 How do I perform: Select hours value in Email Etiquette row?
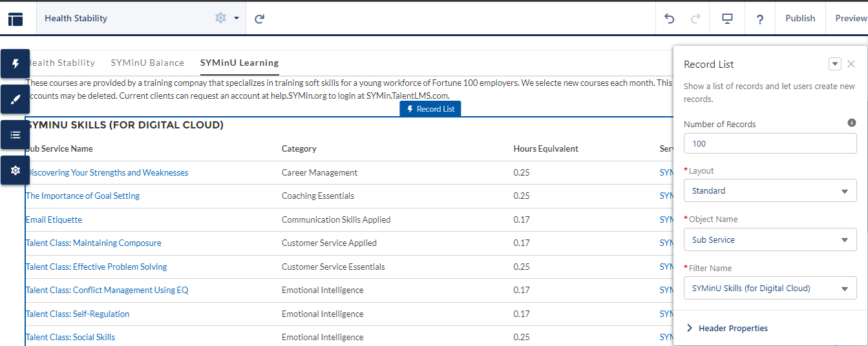pos(522,219)
